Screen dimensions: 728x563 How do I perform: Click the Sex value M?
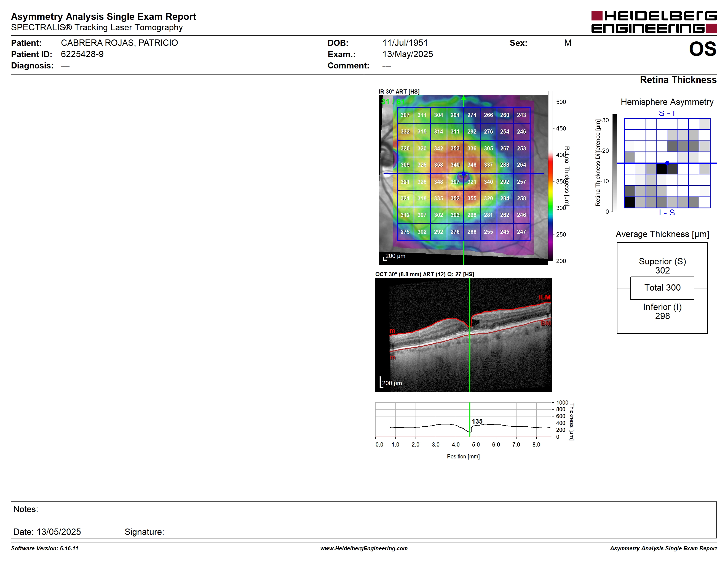coord(568,43)
